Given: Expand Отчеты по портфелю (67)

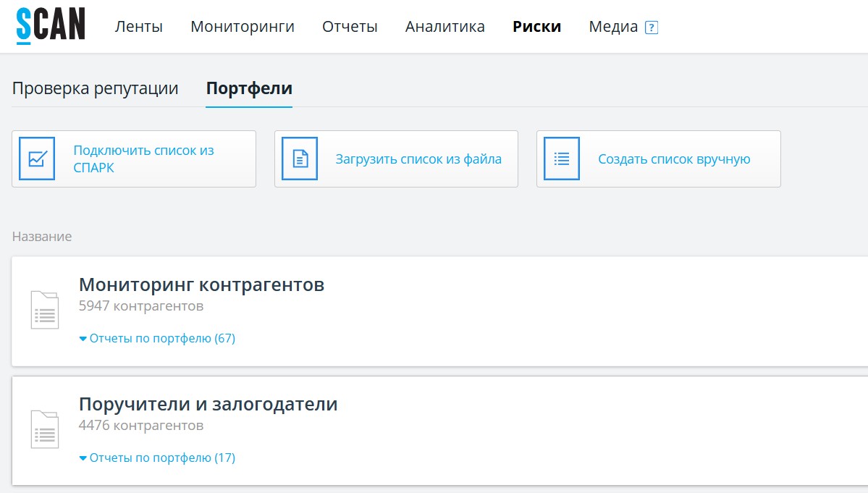Looking at the screenshot, I should click(159, 338).
